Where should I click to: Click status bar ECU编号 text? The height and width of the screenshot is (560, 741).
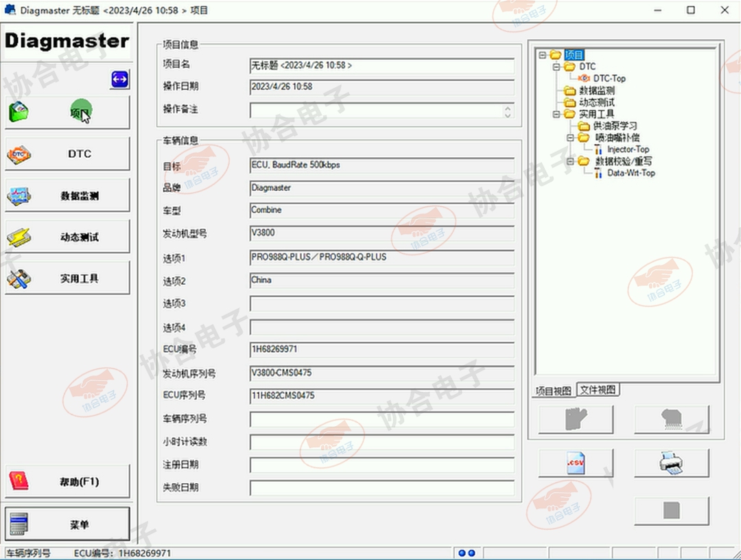[x=122, y=553]
